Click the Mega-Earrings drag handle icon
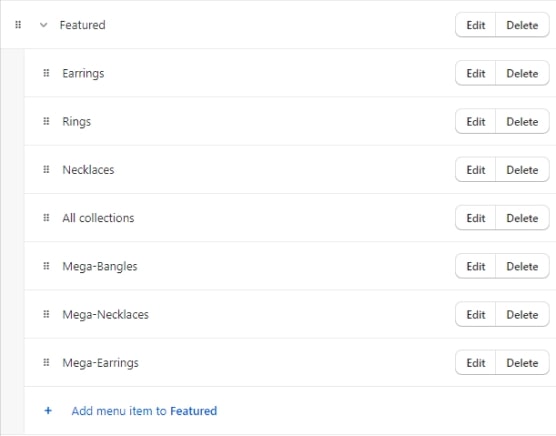 (46, 362)
